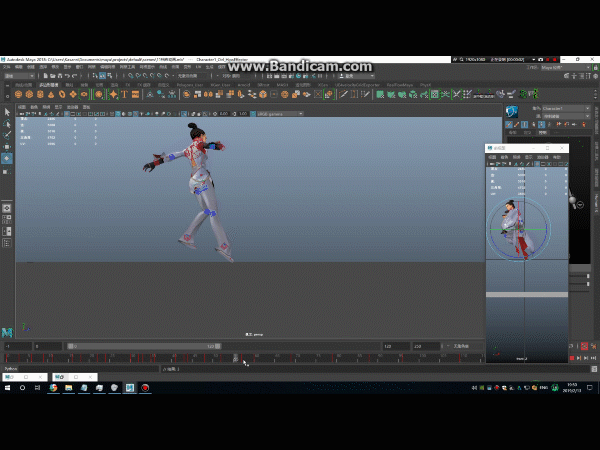Open the workspace selector dropdown at top right
This screenshot has height=450, width=600.
coord(566,67)
